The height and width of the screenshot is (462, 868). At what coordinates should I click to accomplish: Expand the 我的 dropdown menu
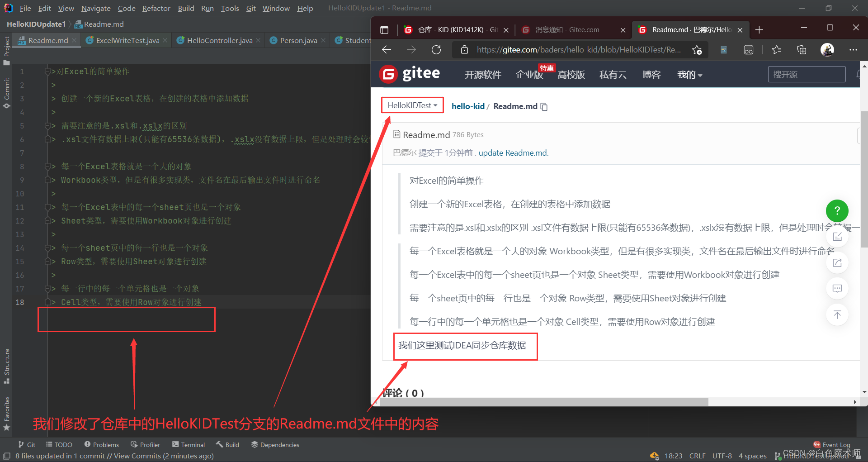point(690,75)
